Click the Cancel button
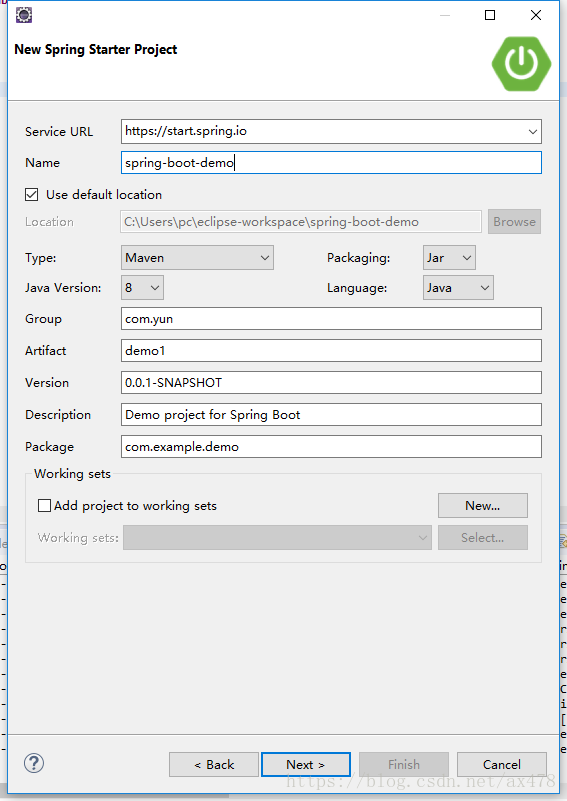567x801 pixels. (502, 765)
